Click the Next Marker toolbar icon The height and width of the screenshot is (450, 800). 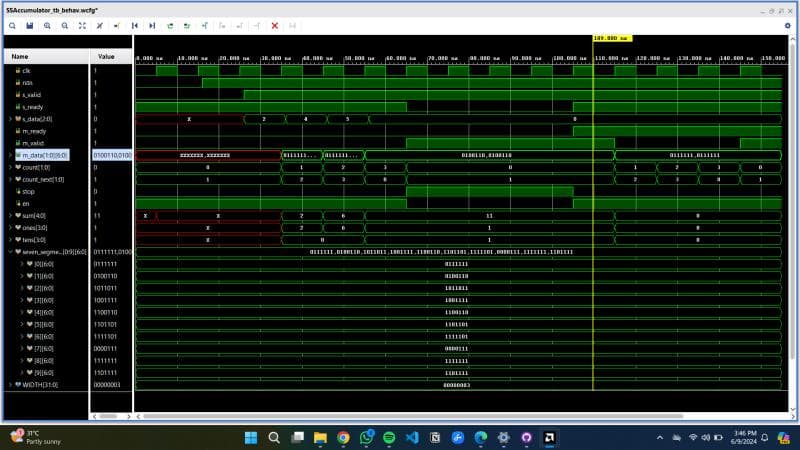point(239,26)
